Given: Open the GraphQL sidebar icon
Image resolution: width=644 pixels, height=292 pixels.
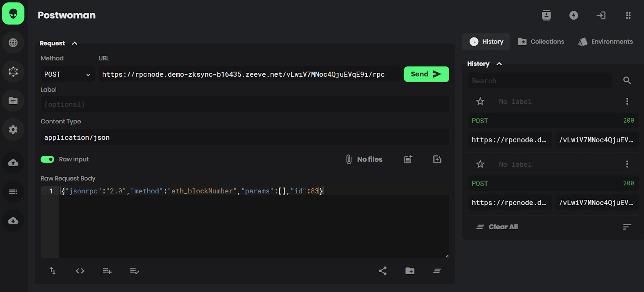Looking at the screenshot, I should coord(13,72).
